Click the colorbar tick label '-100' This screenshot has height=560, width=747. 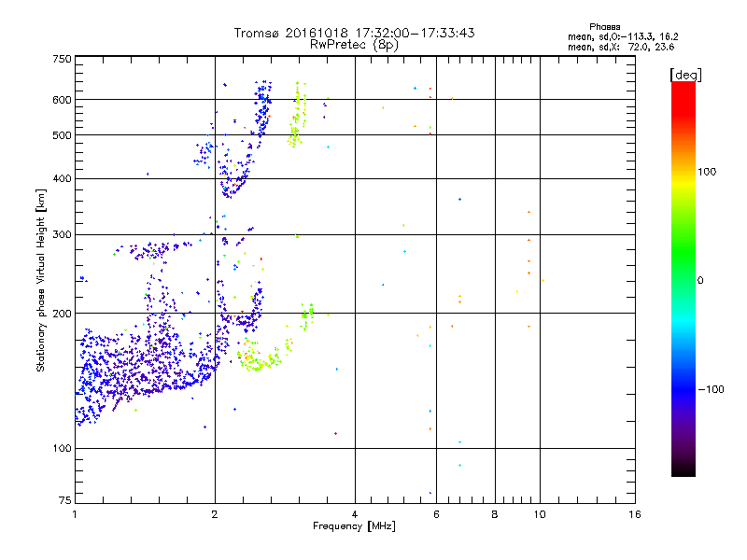pos(711,389)
